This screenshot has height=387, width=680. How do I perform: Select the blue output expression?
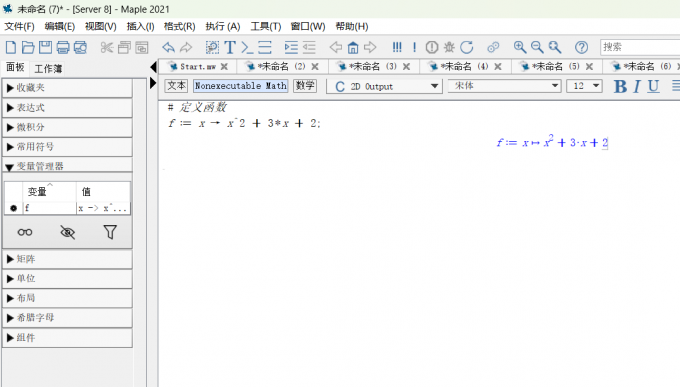552,141
